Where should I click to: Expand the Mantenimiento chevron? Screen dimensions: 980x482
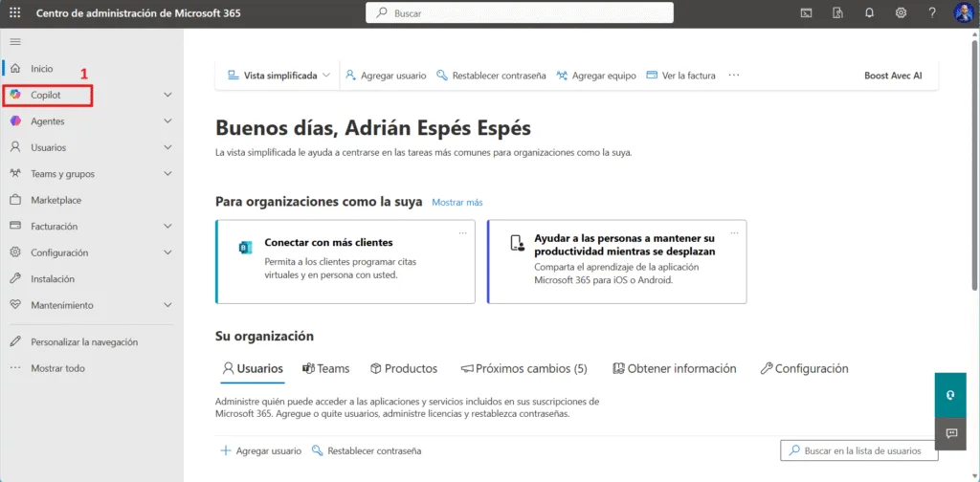pyautogui.click(x=167, y=305)
